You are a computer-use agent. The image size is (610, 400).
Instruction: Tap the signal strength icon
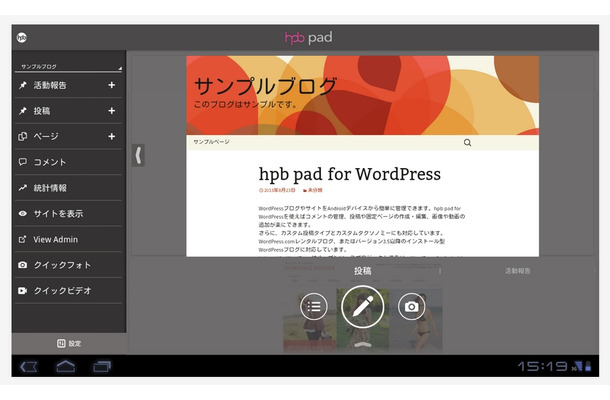point(577,366)
